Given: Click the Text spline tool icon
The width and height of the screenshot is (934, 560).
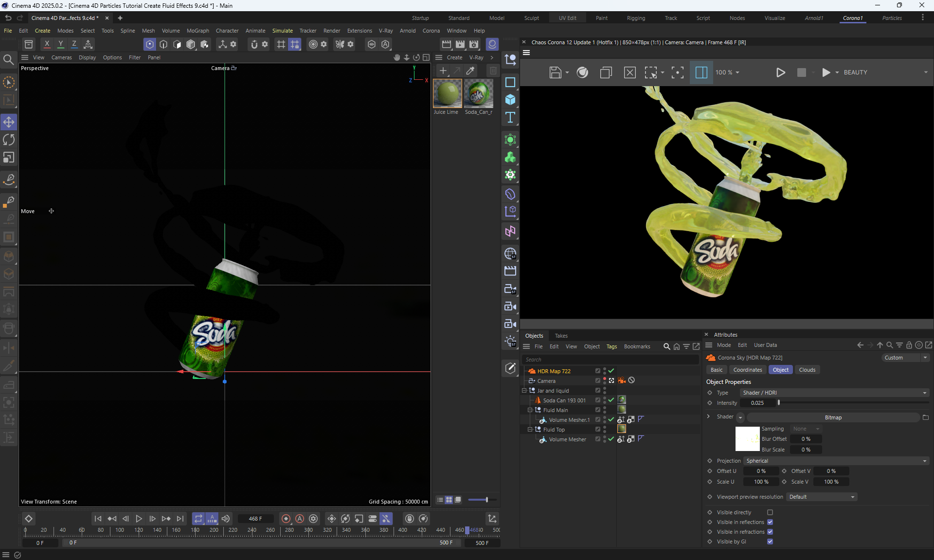Looking at the screenshot, I should 510,117.
